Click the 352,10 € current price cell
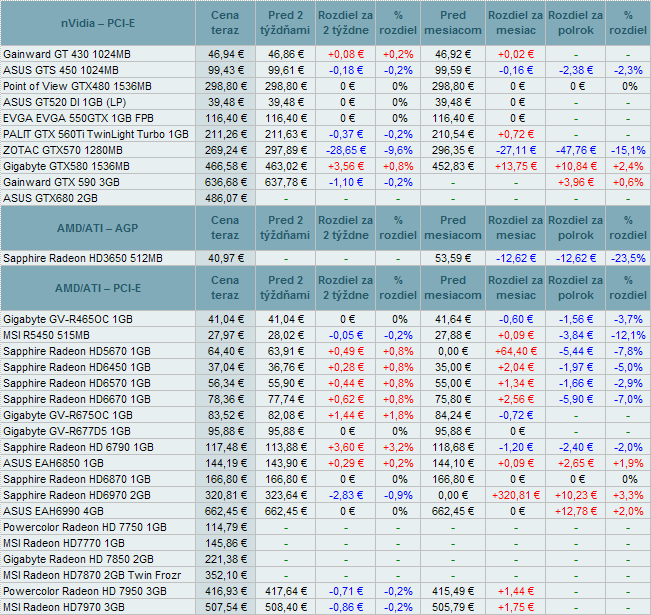 pyautogui.click(x=226, y=575)
